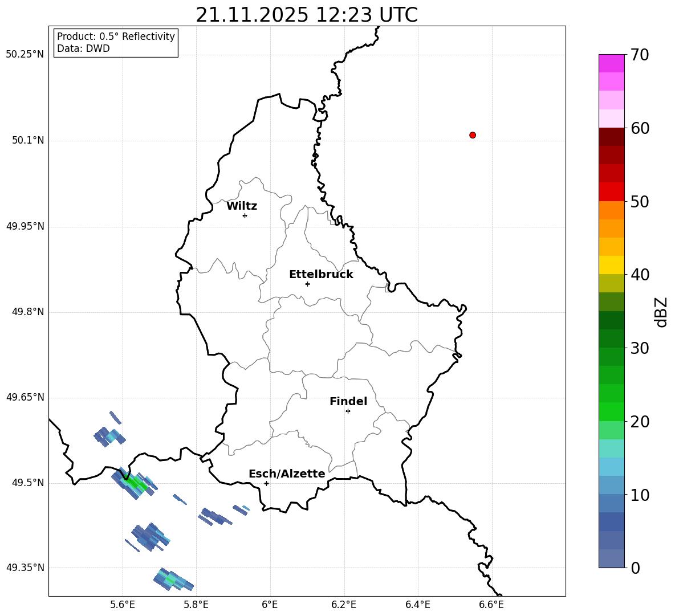Click the colorbar '20' tick label
This screenshot has height=616, width=675.
tap(640, 422)
